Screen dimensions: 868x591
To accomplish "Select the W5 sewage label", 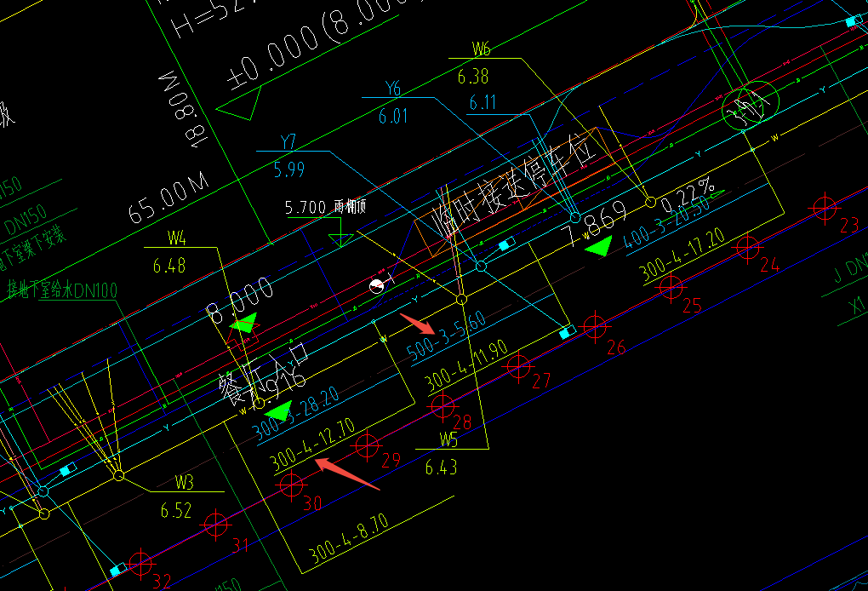I will 448,439.
